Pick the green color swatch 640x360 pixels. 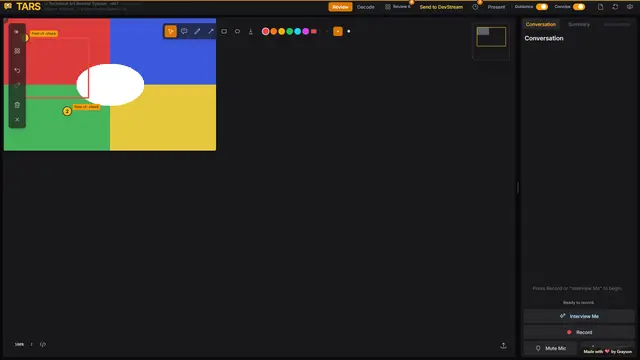point(289,31)
